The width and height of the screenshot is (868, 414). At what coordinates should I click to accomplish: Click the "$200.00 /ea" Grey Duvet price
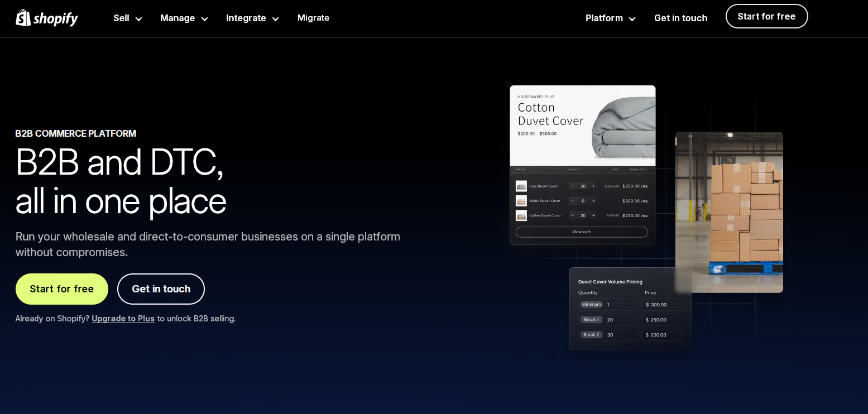[x=635, y=186]
